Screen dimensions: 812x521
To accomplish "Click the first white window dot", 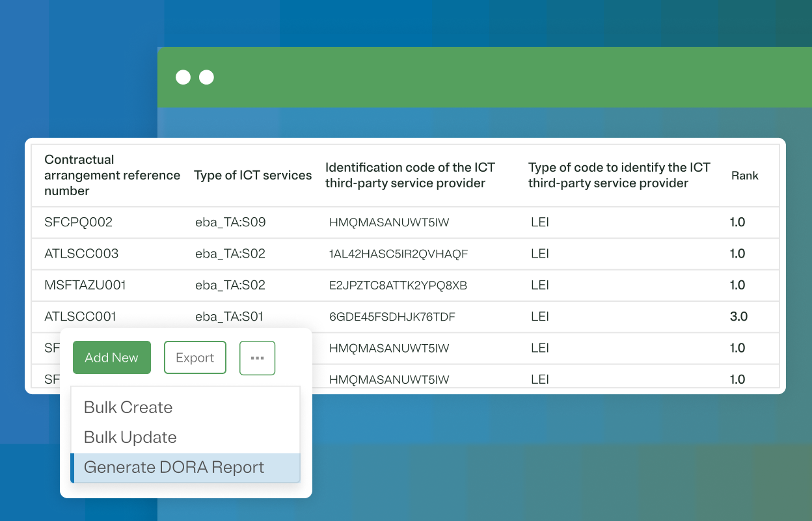I will tap(183, 77).
